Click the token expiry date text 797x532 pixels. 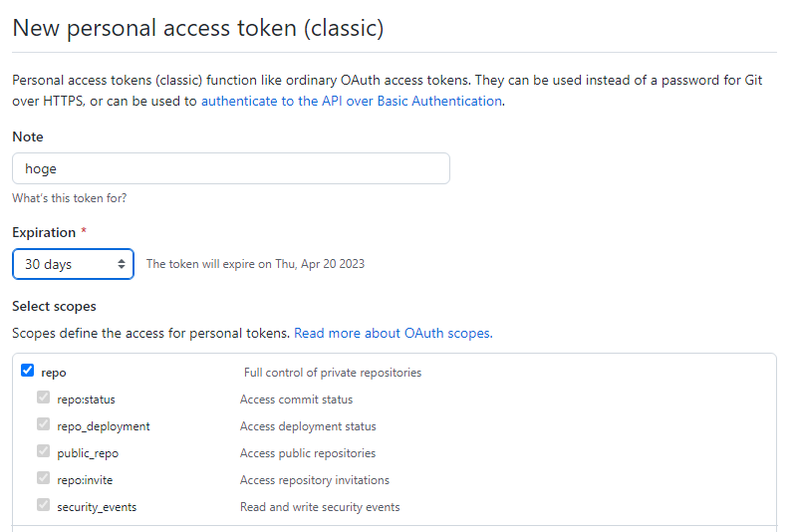click(x=255, y=264)
